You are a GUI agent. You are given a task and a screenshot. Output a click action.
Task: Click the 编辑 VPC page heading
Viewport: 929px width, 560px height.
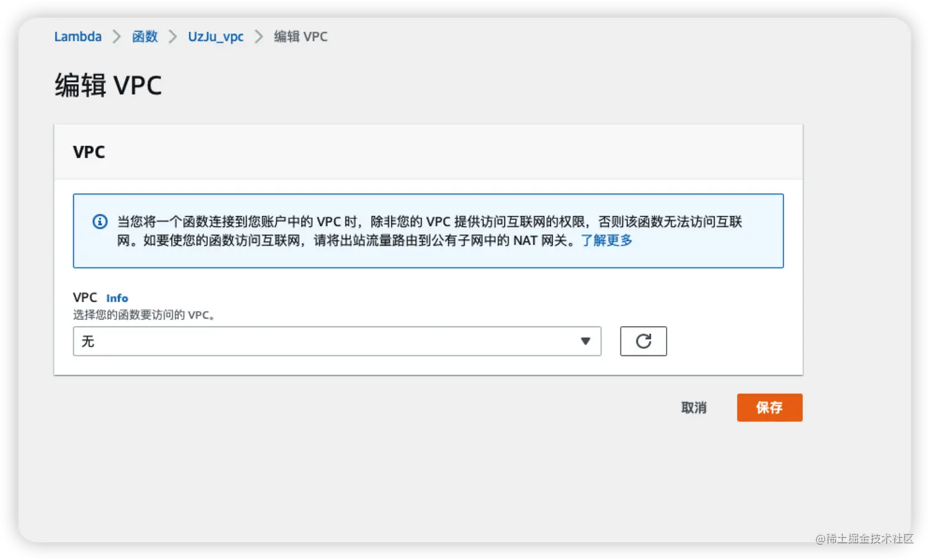[108, 85]
